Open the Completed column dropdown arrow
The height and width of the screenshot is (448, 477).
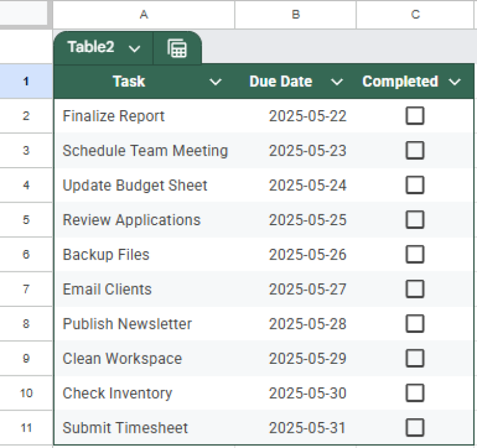click(455, 82)
